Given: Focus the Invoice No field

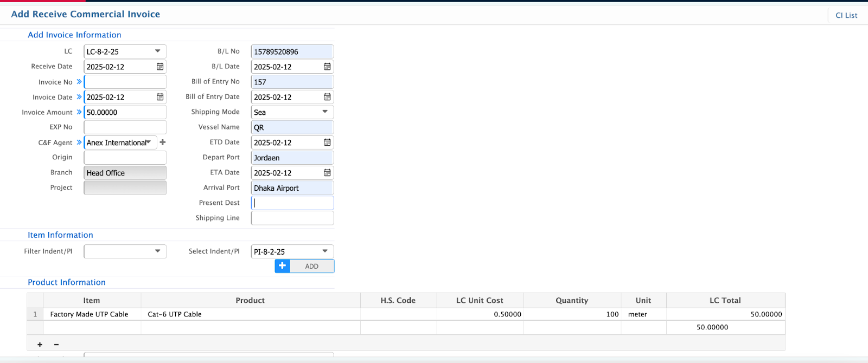Looking at the screenshot, I should (125, 82).
